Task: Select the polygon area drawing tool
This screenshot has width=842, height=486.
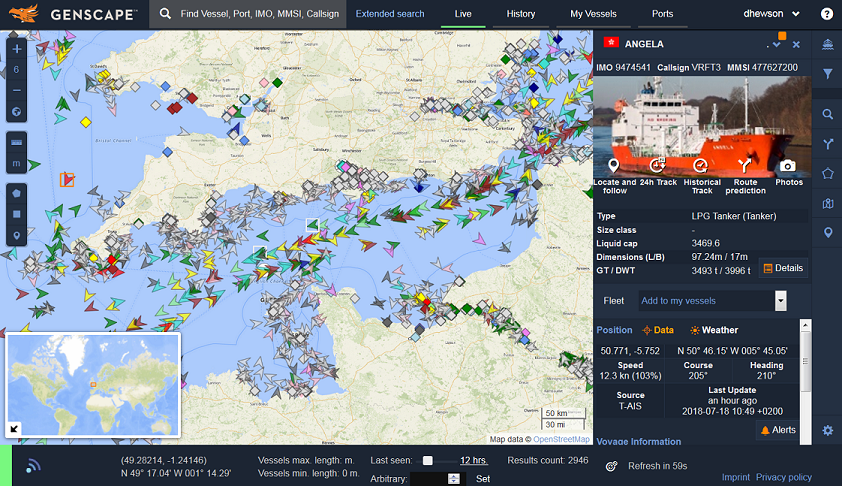Action: coord(17,193)
